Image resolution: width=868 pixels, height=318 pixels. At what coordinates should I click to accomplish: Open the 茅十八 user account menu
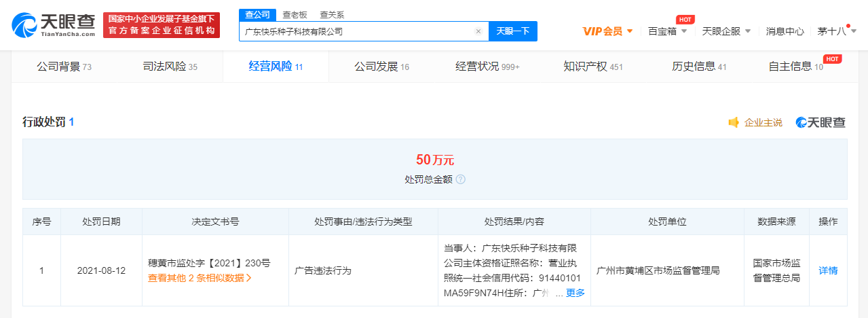836,31
